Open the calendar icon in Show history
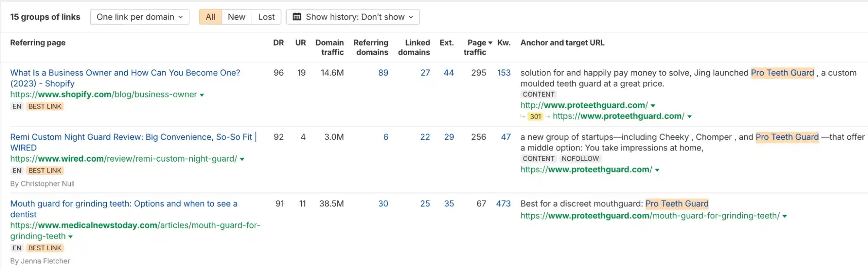Viewport: 868px width, 269px height. point(297,17)
